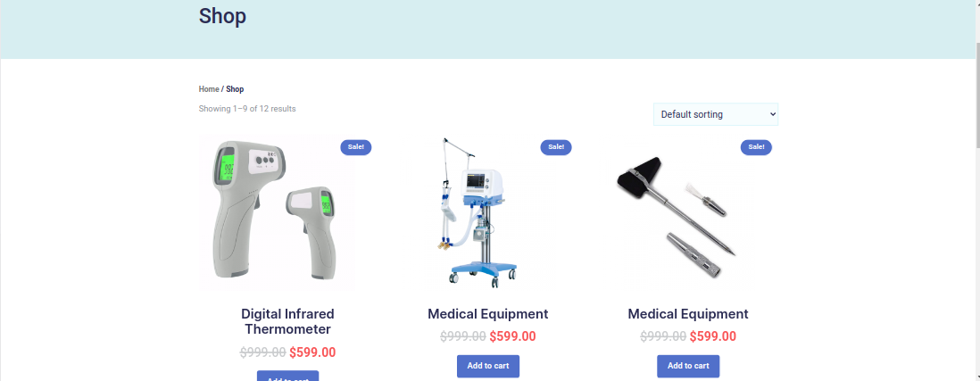Click the scrollbar up arrow
Image resolution: width=980 pixels, height=381 pixels.
coord(976,4)
